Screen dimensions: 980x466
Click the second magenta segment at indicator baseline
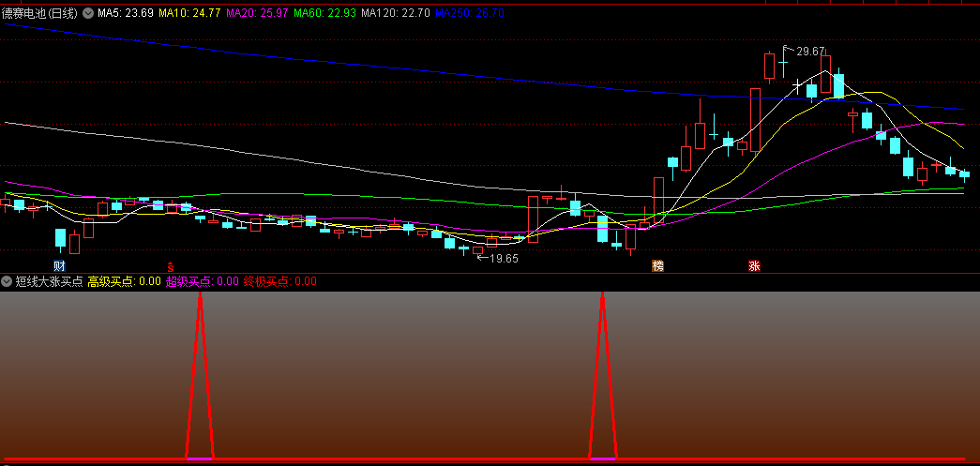(602, 458)
